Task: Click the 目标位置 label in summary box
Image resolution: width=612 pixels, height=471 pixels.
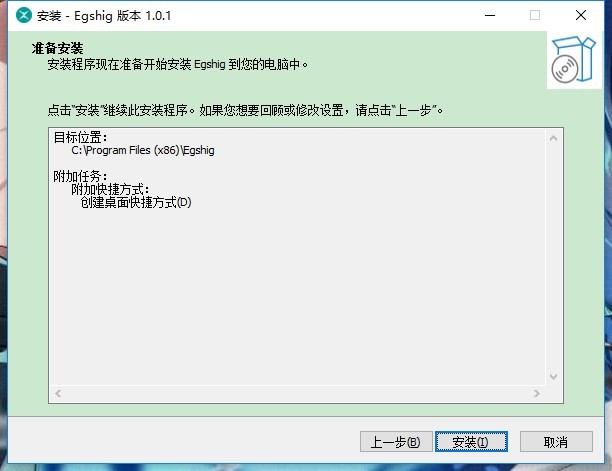Action: pyautogui.click(x=80, y=137)
